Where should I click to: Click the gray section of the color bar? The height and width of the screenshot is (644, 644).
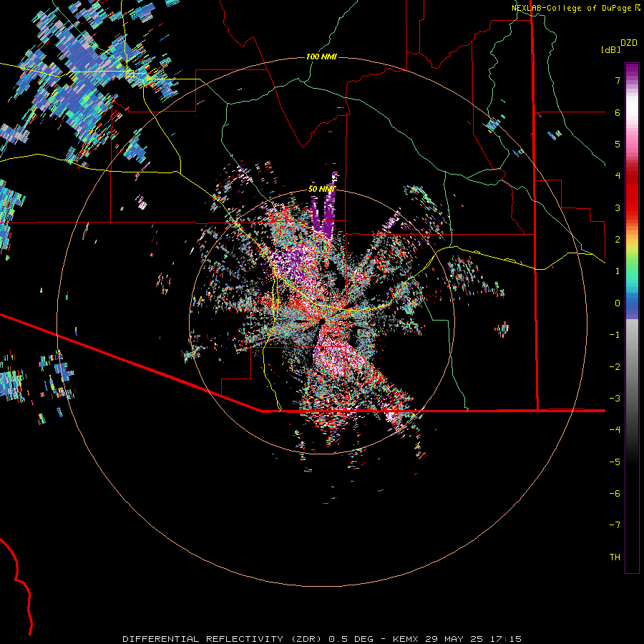pyautogui.click(x=632, y=361)
